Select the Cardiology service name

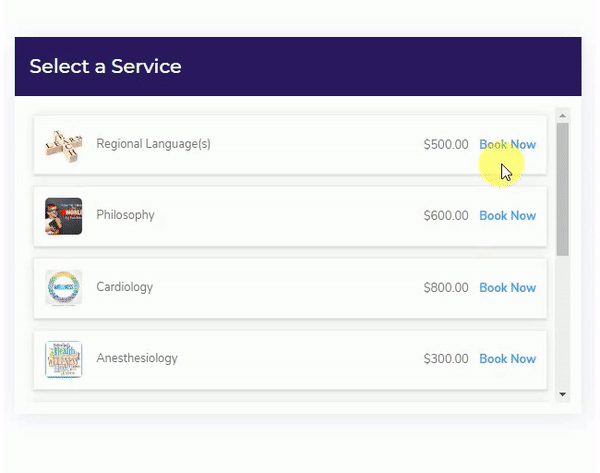click(125, 287)
